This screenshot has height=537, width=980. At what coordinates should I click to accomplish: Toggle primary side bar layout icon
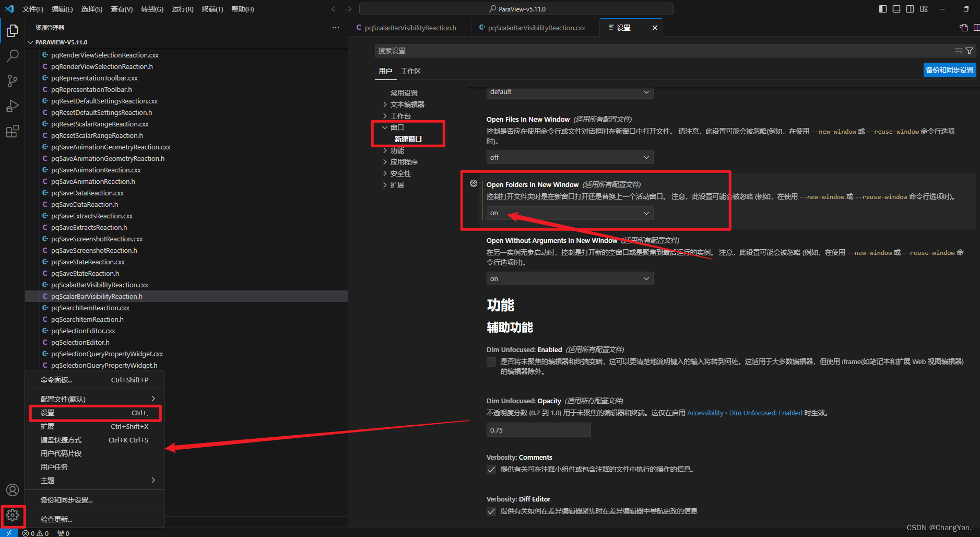(x=883, y=9)
